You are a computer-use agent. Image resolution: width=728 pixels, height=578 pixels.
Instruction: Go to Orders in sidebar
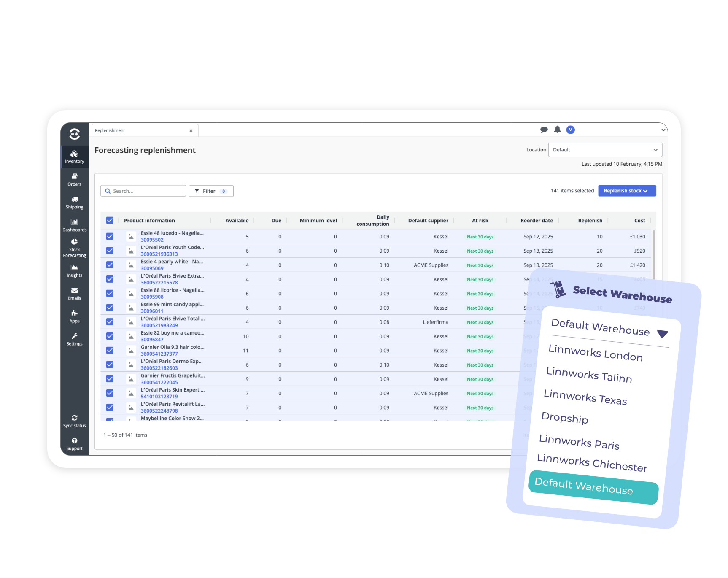pyautogui.click(x=74, y=179)
